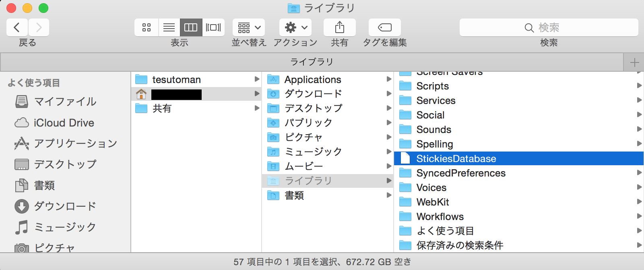The image size is (644, 270).
Task: Select the StickiesDatabase file
Action: [456, 159]
